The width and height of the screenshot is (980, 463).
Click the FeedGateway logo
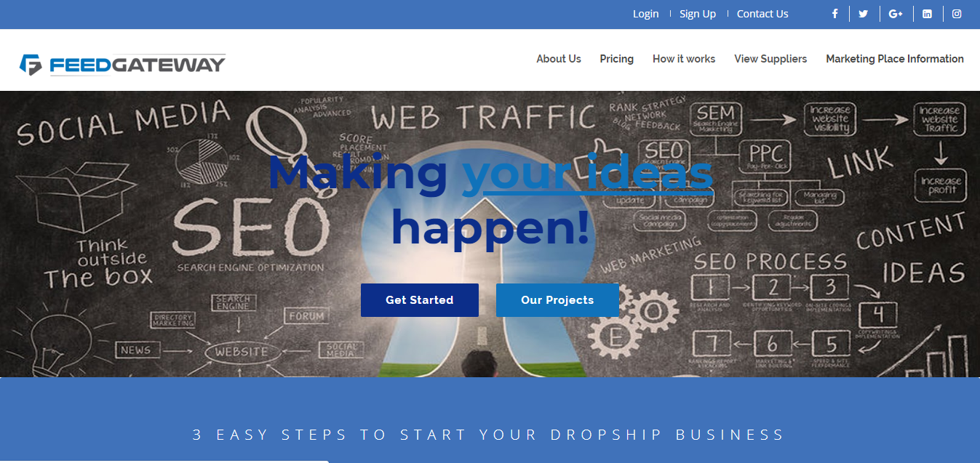pos(122,65)
